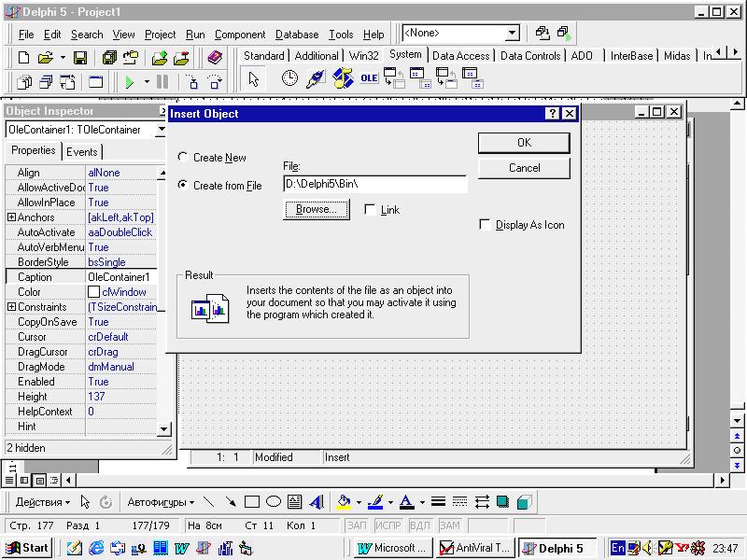Click the Open Project icon
The image size is (747, 560).
pos(131,58)
